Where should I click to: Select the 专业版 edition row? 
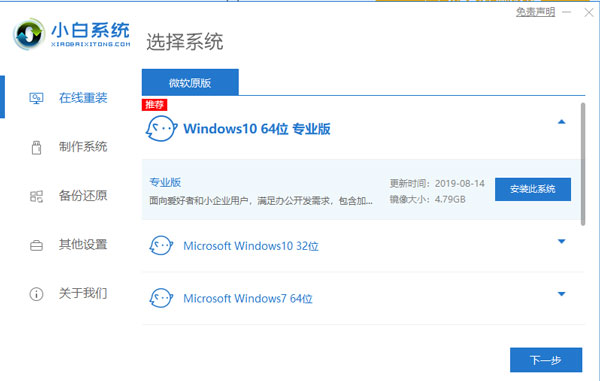[x=361, y=190]
